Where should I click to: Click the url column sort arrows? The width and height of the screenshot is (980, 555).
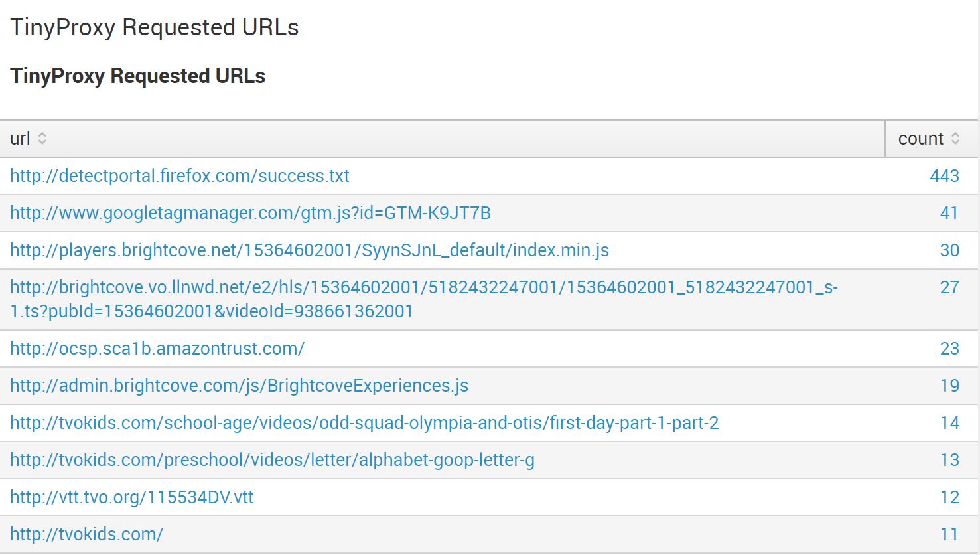(43, 139)
